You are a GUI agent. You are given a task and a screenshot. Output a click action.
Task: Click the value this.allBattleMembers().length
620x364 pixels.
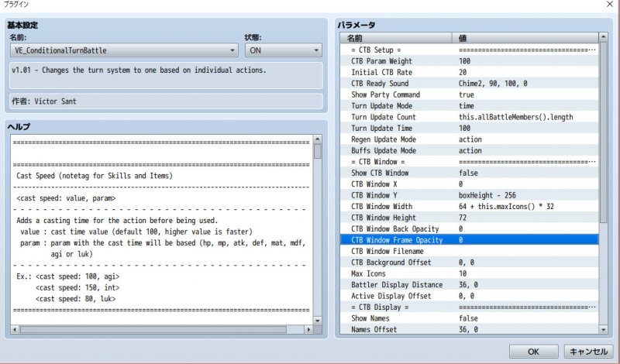[515, 117]
